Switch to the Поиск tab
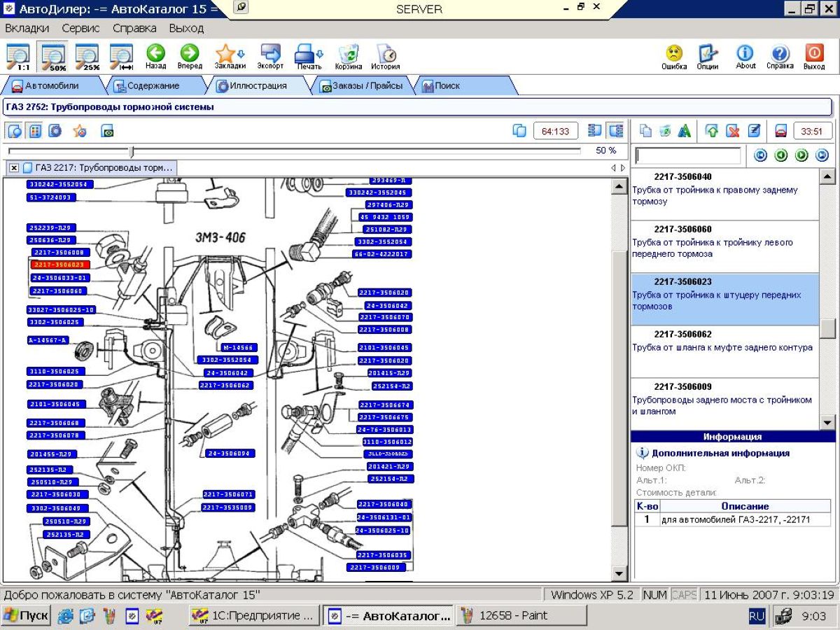Viewport: 840px width, 630px height. 465,86
